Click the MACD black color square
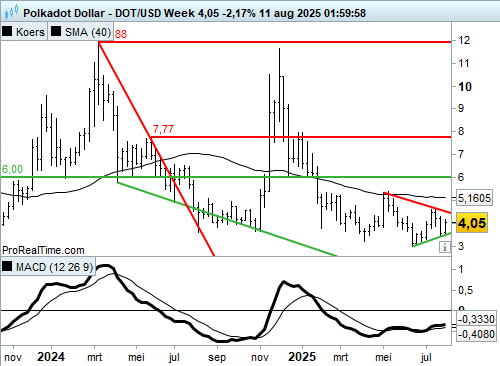Image resolution: width=500 pixels, height=366 pixels. (7, 266)
